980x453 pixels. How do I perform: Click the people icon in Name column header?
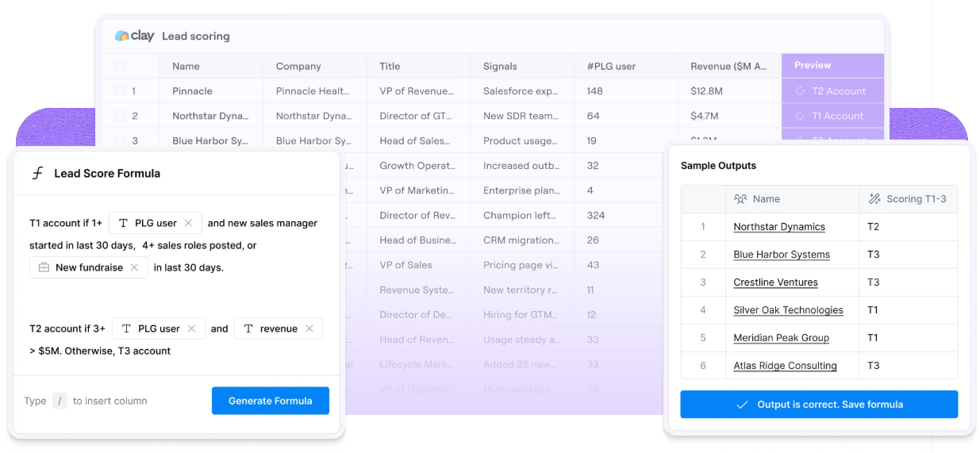point(740,199)
